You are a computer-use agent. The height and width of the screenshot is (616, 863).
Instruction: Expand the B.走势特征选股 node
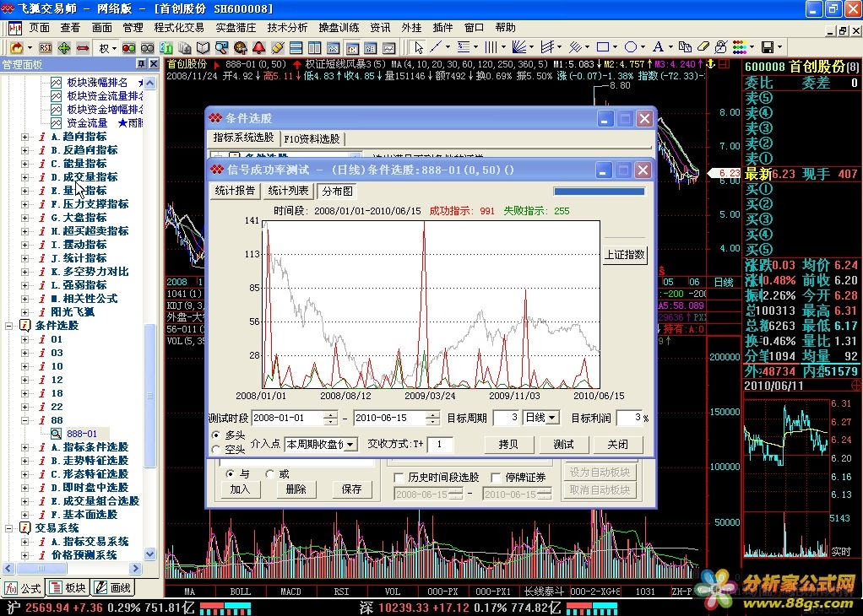coord(24,461)
